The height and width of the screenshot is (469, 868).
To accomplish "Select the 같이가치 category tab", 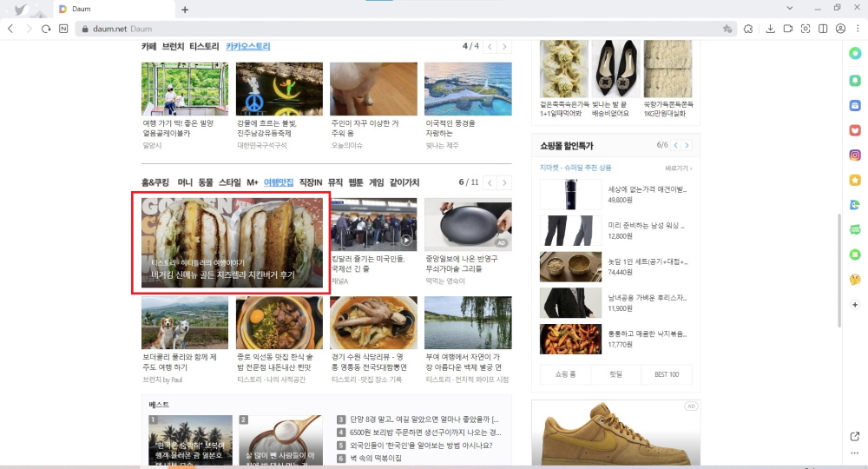I will click(404, 182).
